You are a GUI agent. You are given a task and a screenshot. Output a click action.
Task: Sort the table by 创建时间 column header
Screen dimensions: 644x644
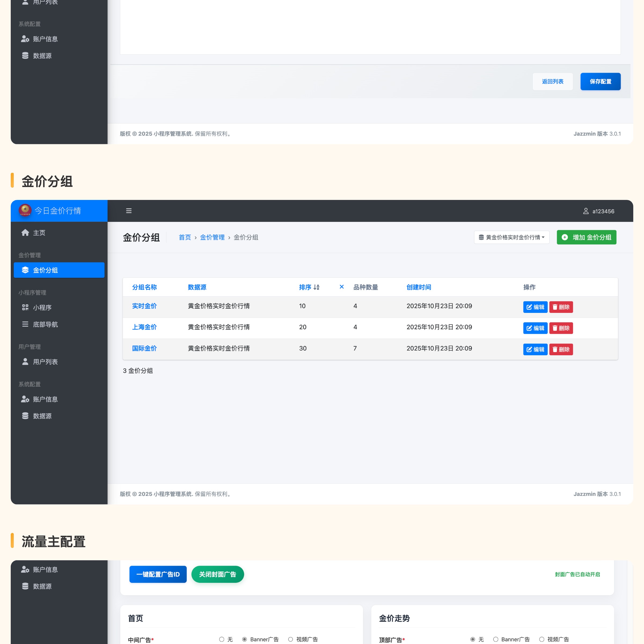click(x=418, y=287)
